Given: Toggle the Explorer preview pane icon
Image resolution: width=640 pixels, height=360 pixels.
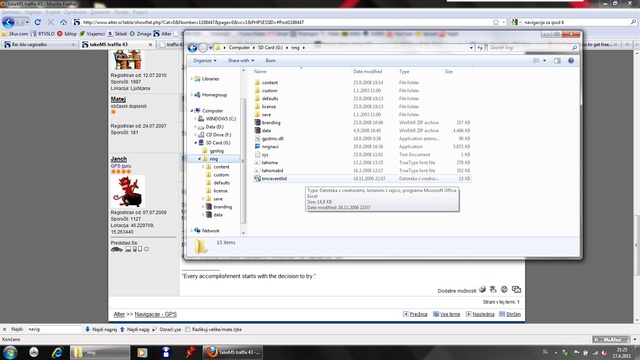Looking at the screenshot, I should click(x=557, y=60).
